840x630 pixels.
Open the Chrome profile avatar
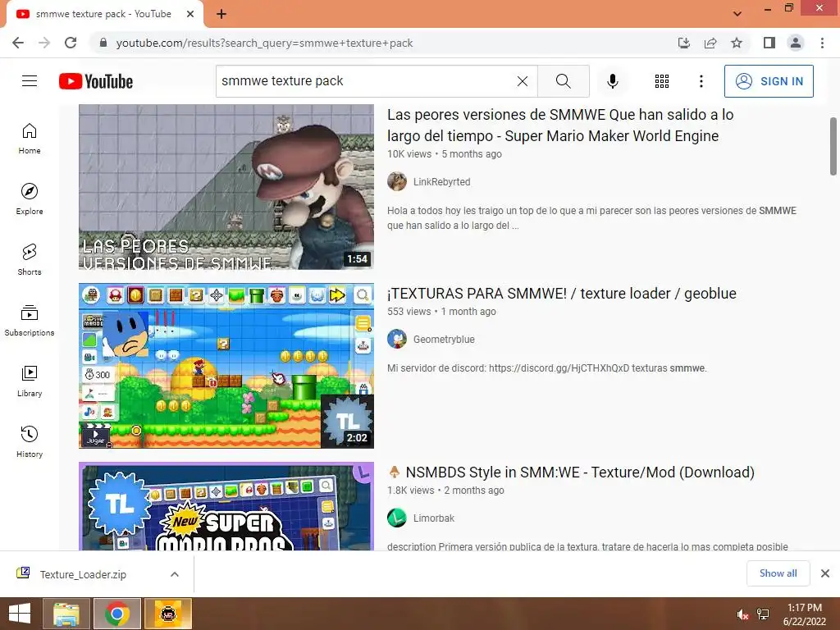(796, 43)
